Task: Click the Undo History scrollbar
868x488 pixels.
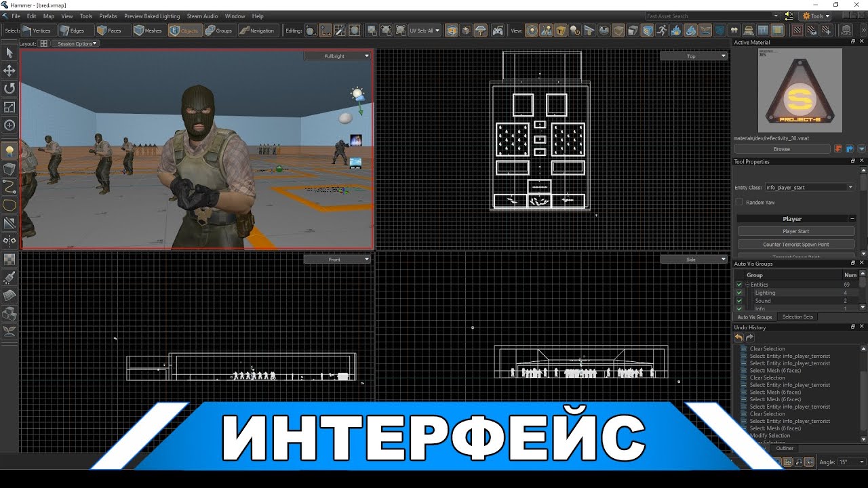Action: [x=863, y=393]
